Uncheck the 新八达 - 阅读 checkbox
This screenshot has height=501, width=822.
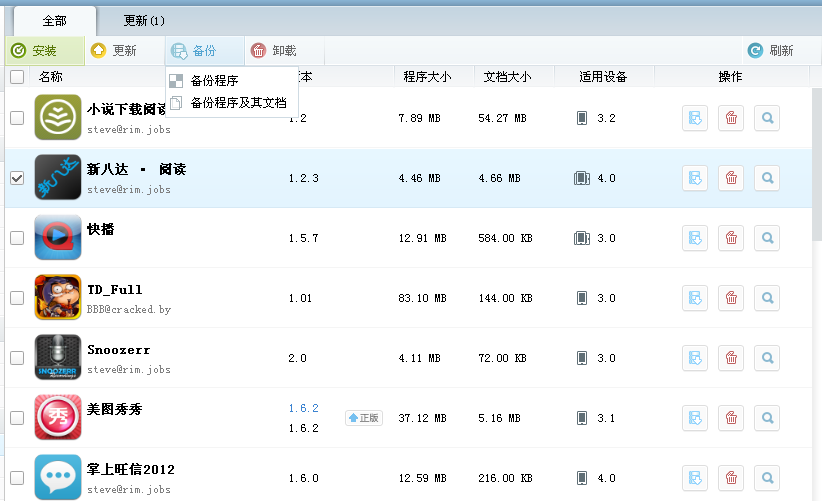(17, 178)
